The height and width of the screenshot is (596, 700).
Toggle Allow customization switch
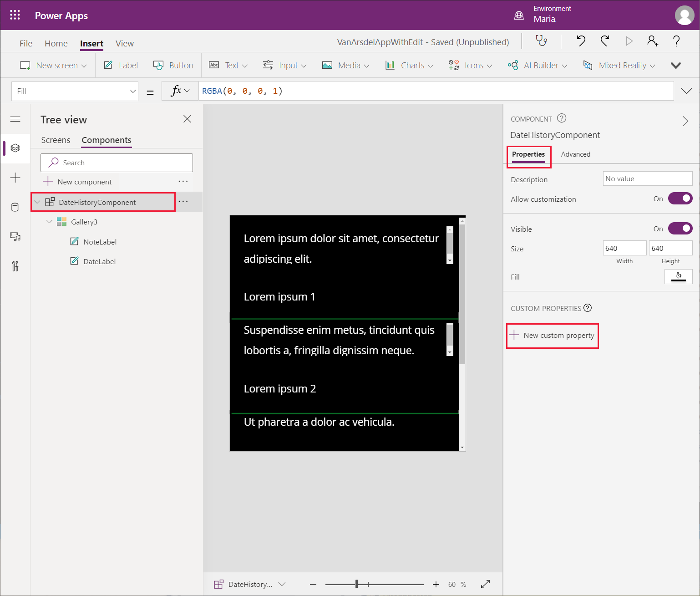[x=680, y=199]
